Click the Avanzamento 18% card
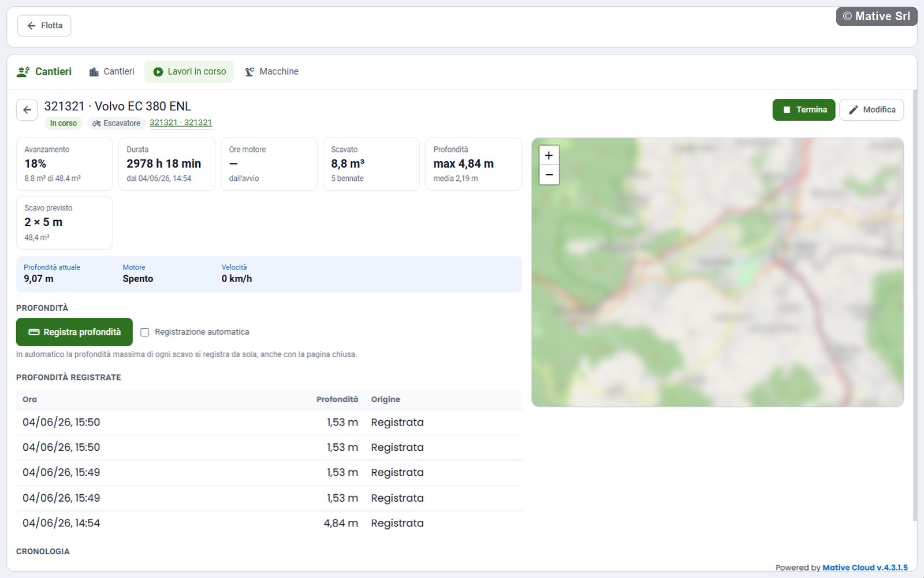 coord(64,164)
